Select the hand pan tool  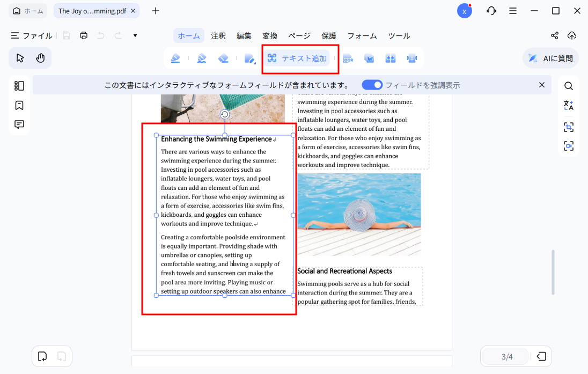pyautogui.click(x=40, y=58)
